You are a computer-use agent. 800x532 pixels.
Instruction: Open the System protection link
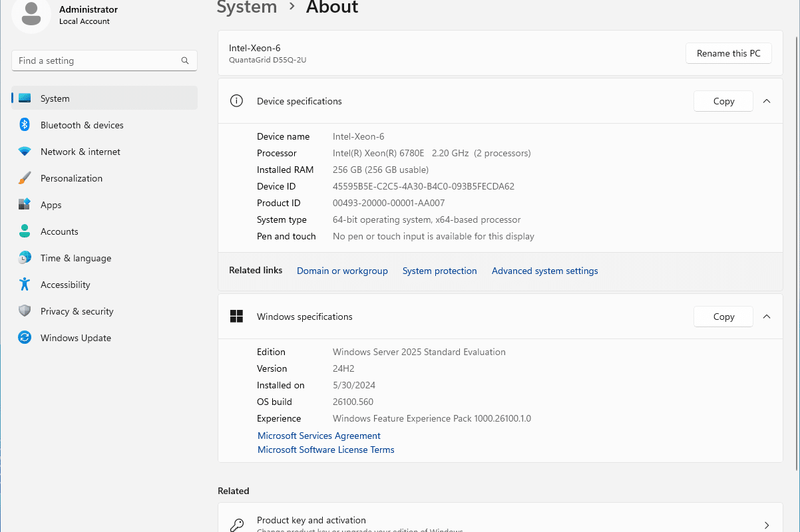[x=440, y=271]
